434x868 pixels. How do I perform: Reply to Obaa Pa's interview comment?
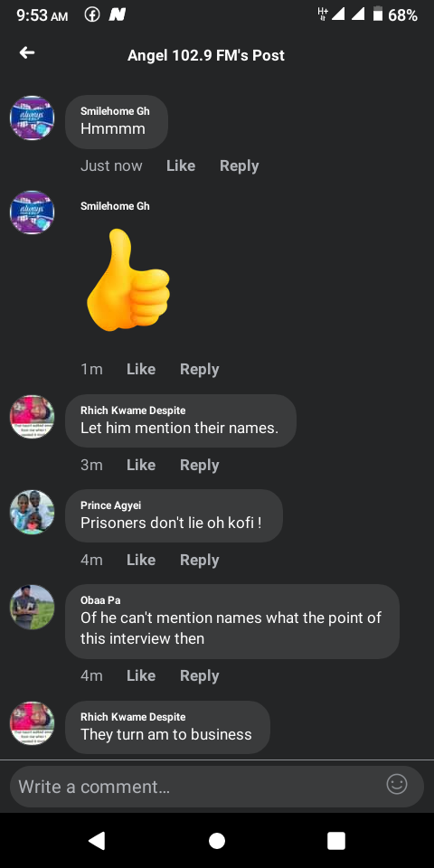[199, 675]
